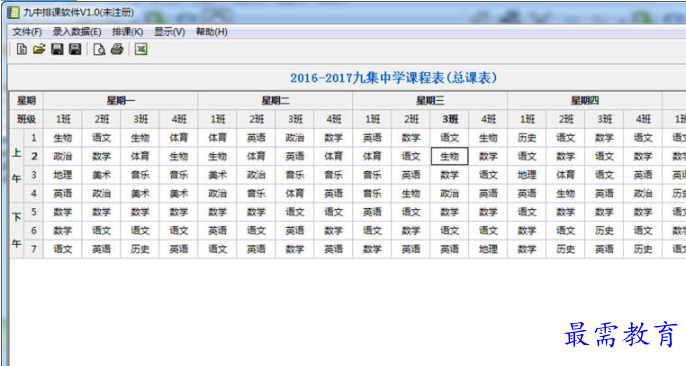Select 星期四 1班 period 1 历史 cell
Image resolution: width=686 pixels, height=366 pixels.
click(527, 138)
